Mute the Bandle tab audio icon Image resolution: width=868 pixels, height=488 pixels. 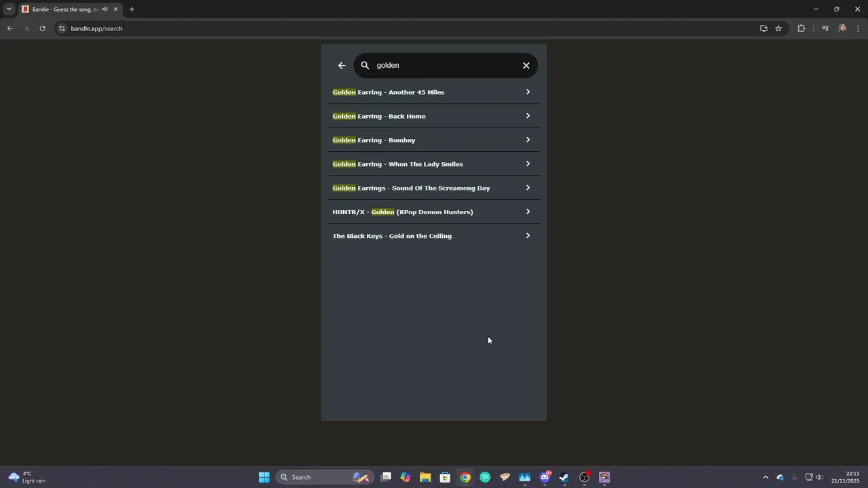tap(104, 9)
